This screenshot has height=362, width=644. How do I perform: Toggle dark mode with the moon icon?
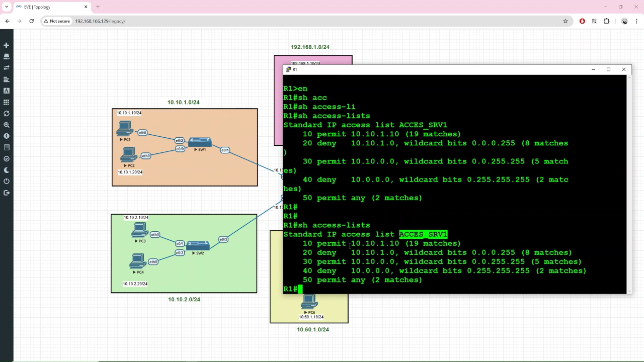7,170
